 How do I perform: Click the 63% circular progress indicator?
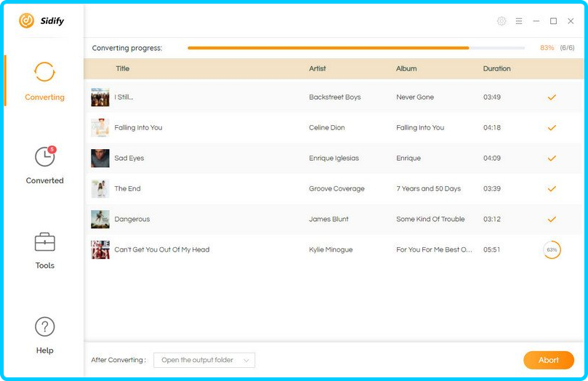pos(552,249)
